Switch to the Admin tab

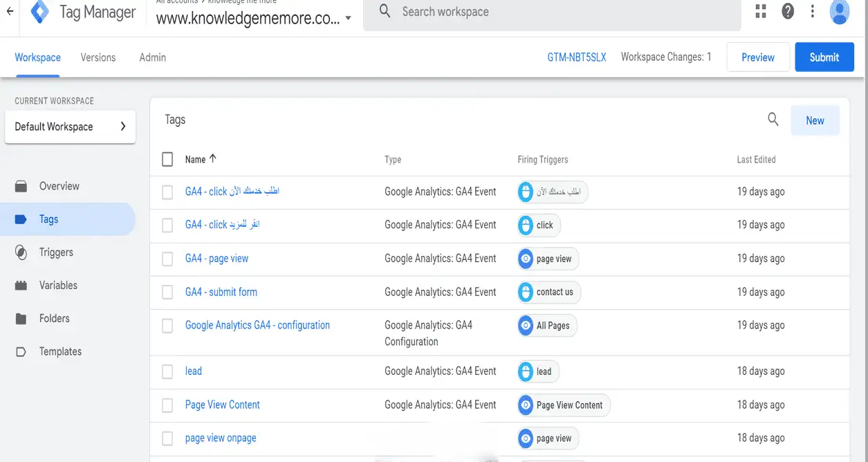[152, 57]
